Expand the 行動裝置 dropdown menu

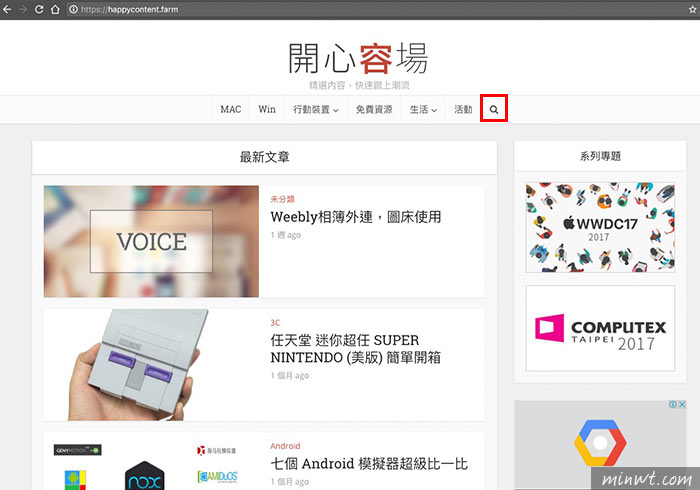tap(316, 109)
